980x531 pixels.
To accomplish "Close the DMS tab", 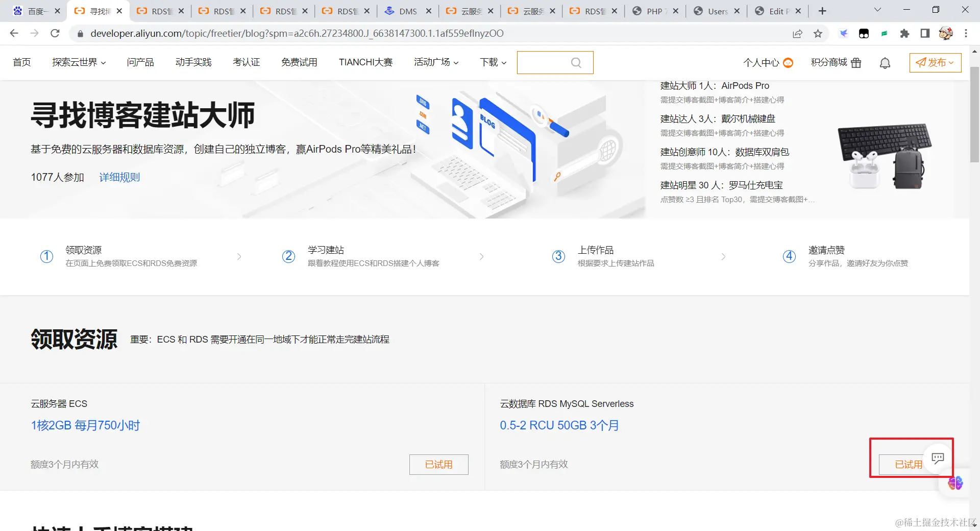I will point(428,11).
